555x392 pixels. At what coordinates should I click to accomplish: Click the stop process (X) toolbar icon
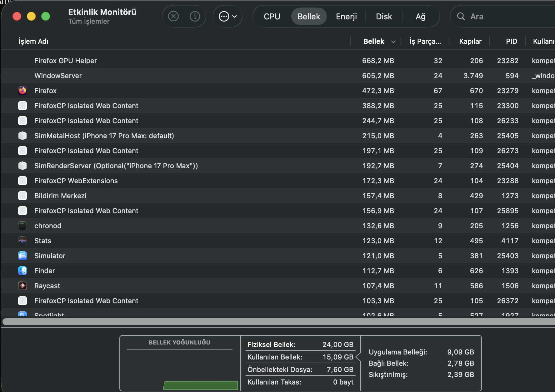point(173,16)
